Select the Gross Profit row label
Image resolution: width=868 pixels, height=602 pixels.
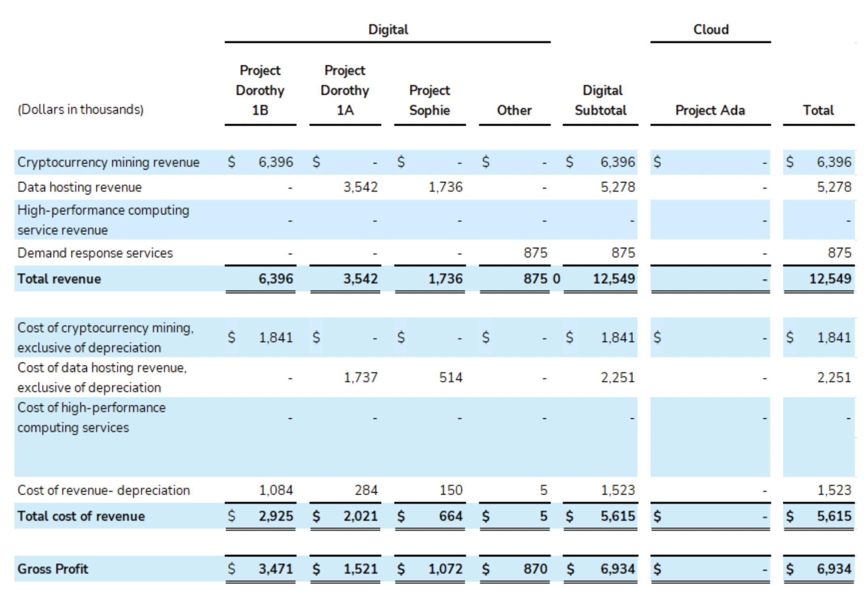point(53,569)
